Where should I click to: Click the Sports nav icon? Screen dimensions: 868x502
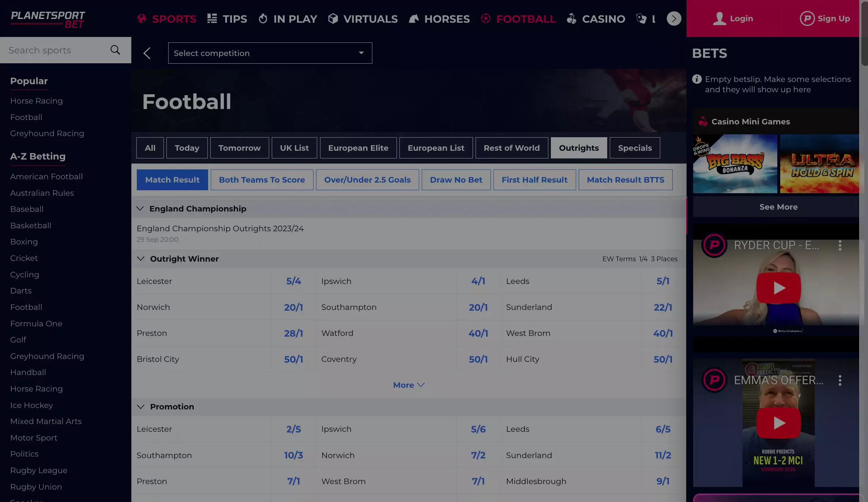[x=142, y=19]
